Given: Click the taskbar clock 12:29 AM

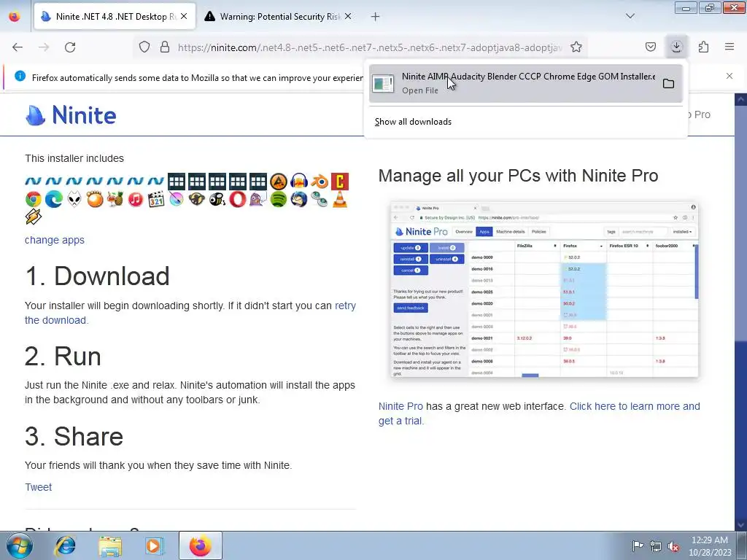Looking at the screenshot, I should pyautogui.click(x=710, y=546).
